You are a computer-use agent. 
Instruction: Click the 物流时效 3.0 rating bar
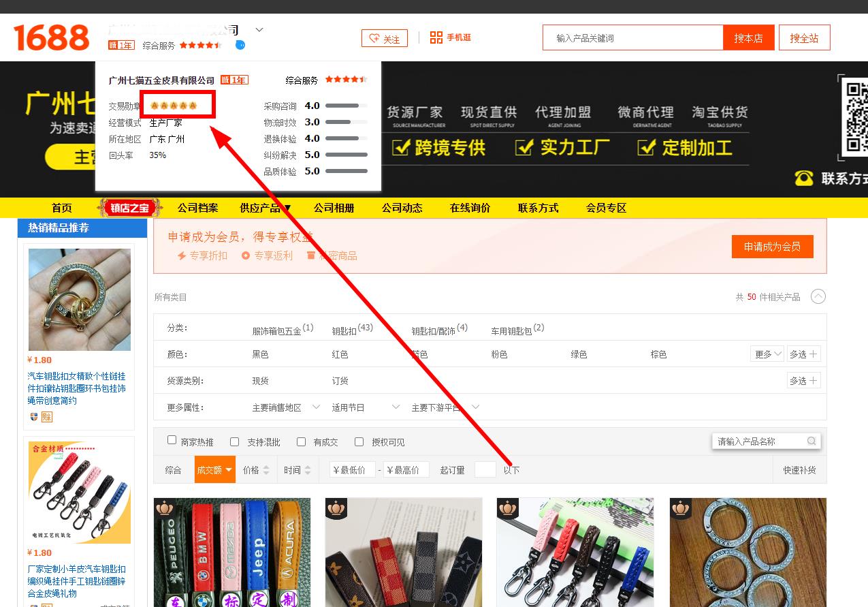tap(347, 122)
